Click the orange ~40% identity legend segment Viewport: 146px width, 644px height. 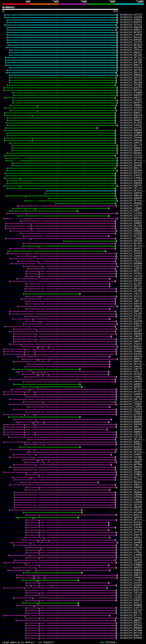click(45, 4)
